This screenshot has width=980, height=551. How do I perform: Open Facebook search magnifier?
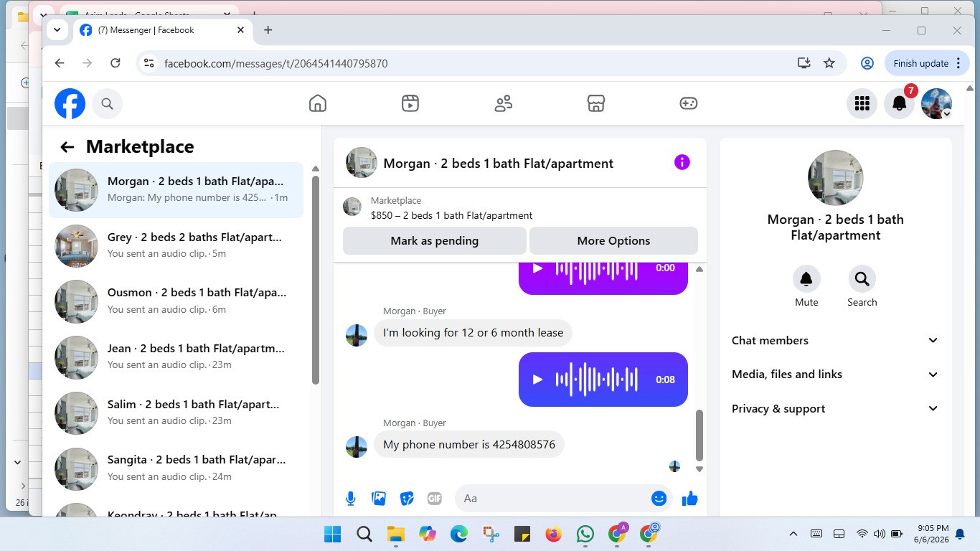(107, 104)
